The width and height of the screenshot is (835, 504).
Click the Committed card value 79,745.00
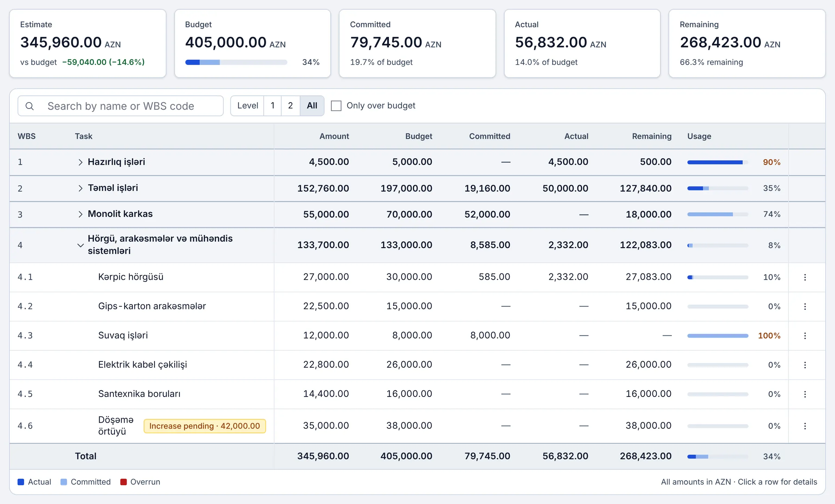coord(386,42)
